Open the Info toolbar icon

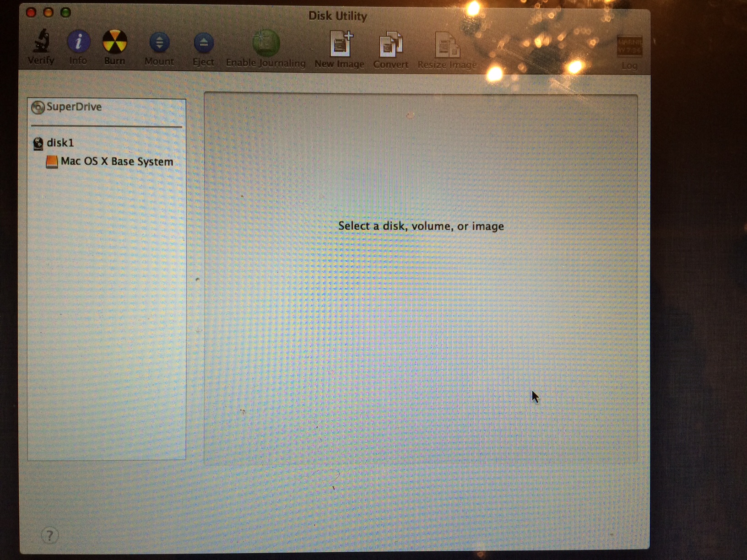(x=78, y=42)
